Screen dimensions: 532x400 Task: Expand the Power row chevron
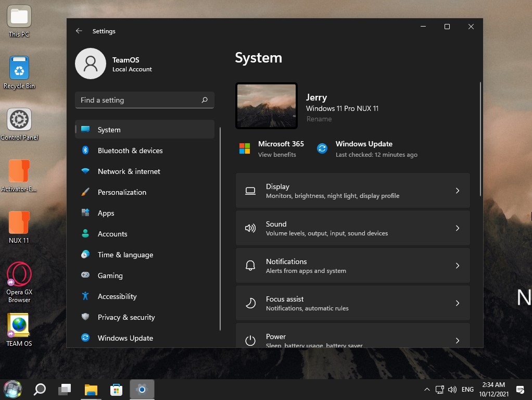coord(458,341)
